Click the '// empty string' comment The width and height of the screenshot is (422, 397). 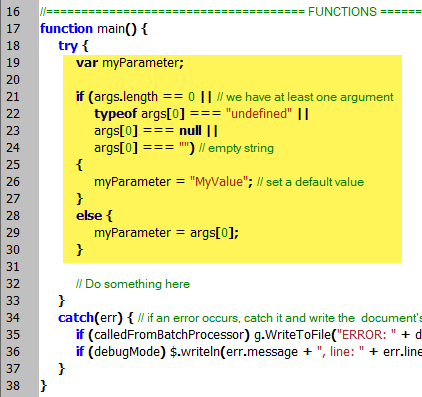coord(236,148)
